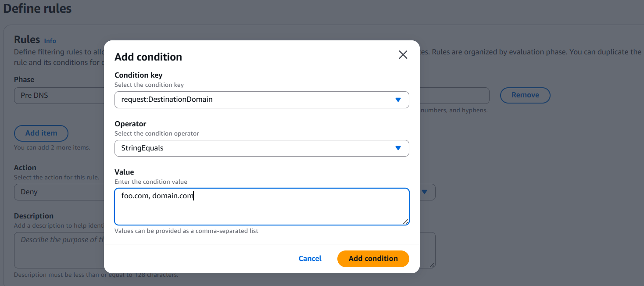
Task: Open the StringEquals operator select
Action: [254, 148]
